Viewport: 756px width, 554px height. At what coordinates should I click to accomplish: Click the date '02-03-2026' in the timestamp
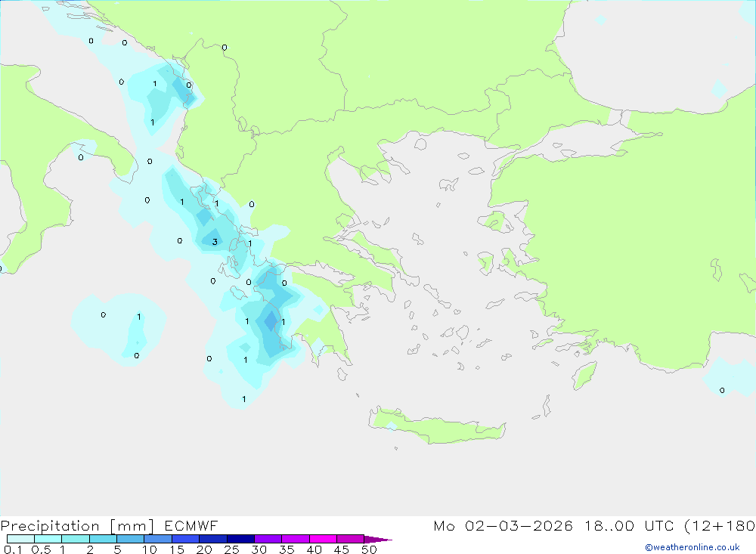[519, 525]
